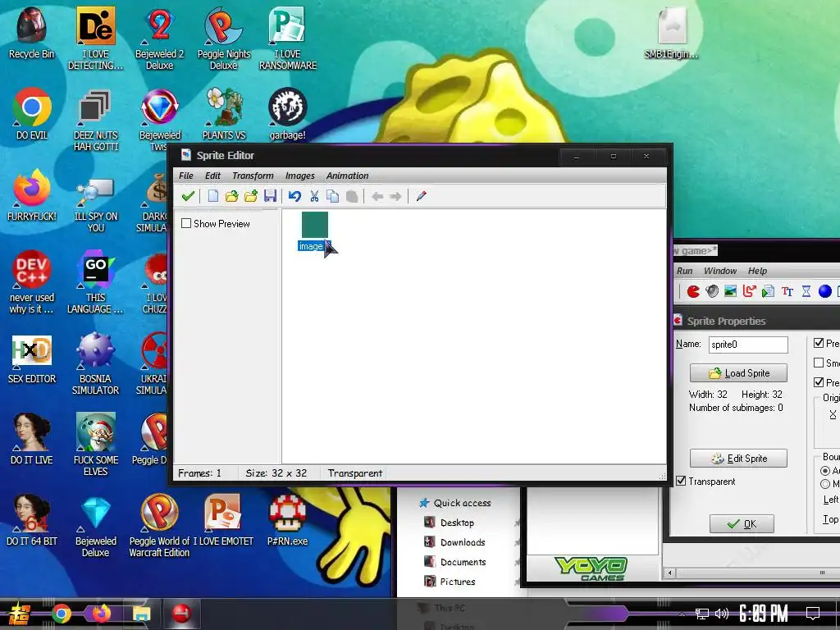The height and width of the screenshot is (630, 840).
Task: Move image right with the right arrow icon
Action: pyautogui.click(x=395, y=197)
